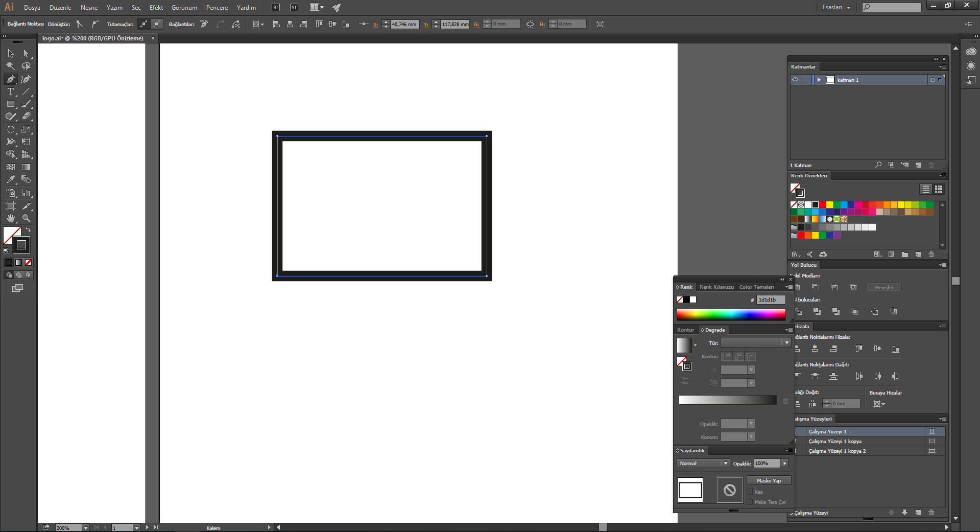Viewport: 980px width, 532px height.
Task: Set paint mode to solid Color
Action: coord(9,262)
